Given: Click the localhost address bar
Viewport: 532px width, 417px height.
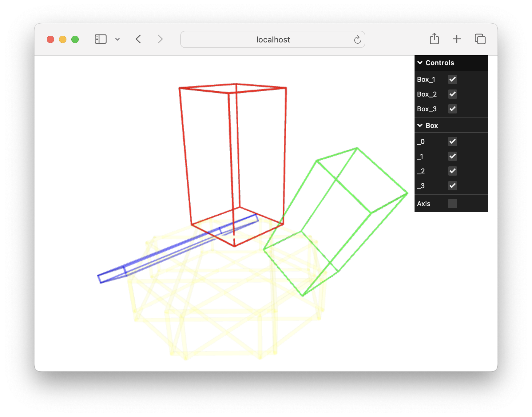Looking at the screenshot, I should pos(273,39).
